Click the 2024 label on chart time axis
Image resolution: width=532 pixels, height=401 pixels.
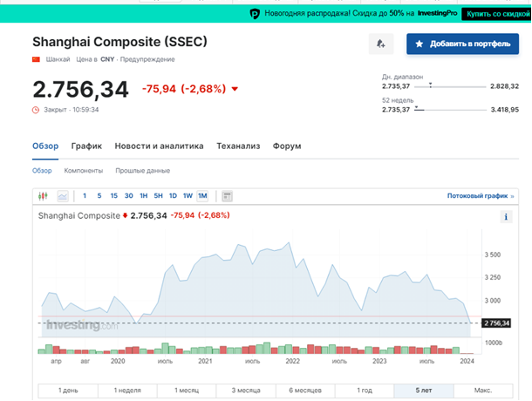467,361
